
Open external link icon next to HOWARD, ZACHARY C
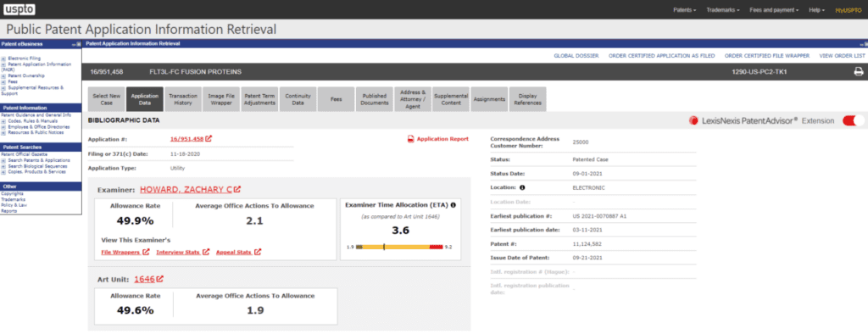237,189
